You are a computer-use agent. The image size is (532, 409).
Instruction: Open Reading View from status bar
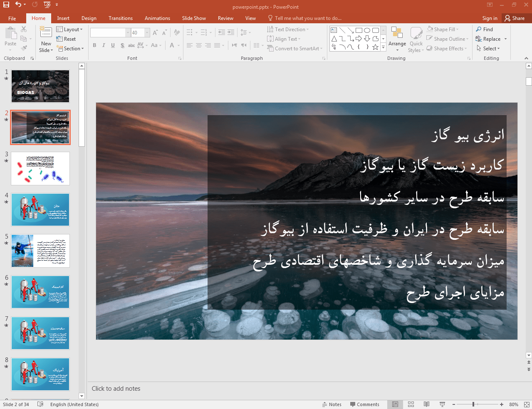pyautogui.click(x=426, y=404)
